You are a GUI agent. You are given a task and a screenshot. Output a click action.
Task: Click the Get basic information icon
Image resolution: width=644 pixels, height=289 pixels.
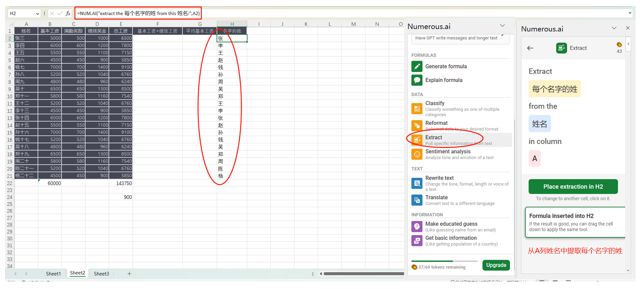point(417,241)
